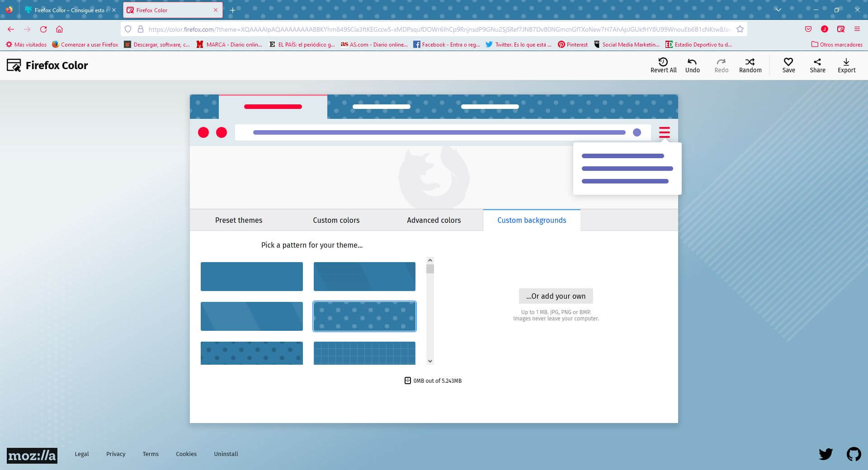The image size is (868, 470).
Task: Click the Redo icon
Action: pyautogui.click(x=721, y=62)
